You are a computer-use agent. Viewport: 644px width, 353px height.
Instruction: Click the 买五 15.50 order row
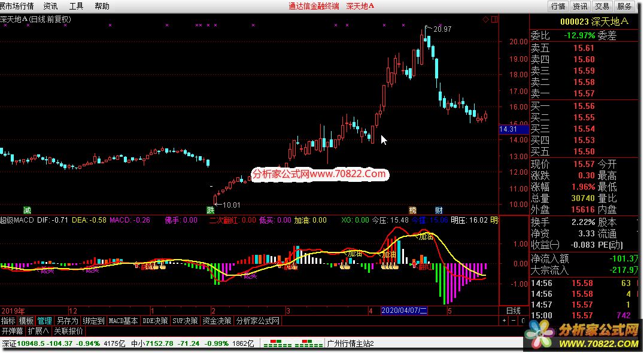tap(585, 151)
